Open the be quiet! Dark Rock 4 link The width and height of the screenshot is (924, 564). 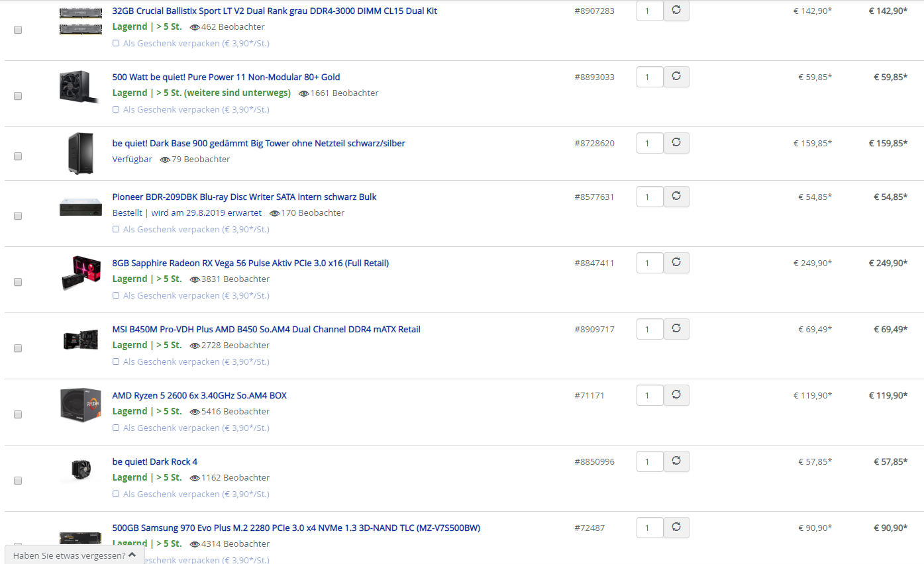click(x=155, y=462)
